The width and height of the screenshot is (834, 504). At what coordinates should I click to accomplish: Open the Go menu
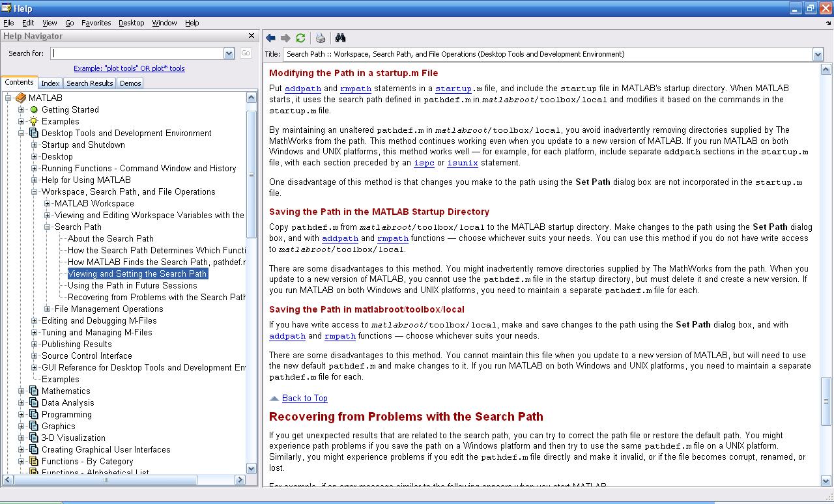point(69,23)
